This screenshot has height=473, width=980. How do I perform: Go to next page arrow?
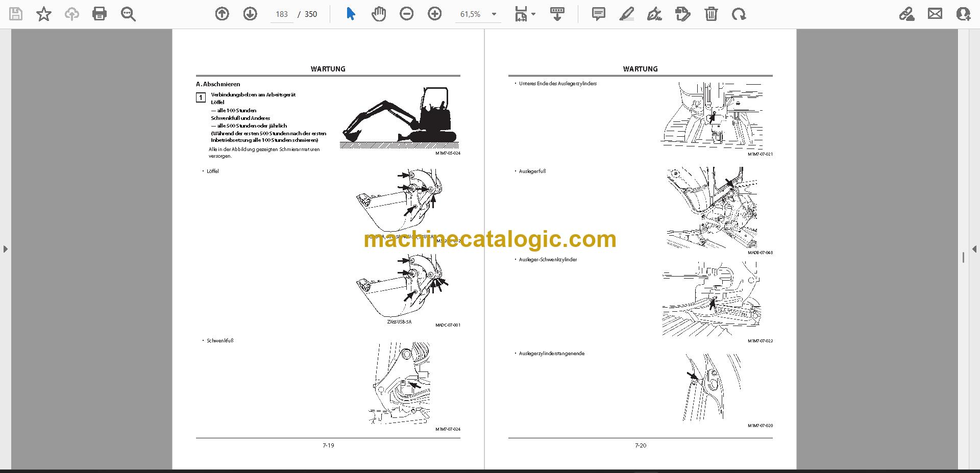tap(250, 14)
